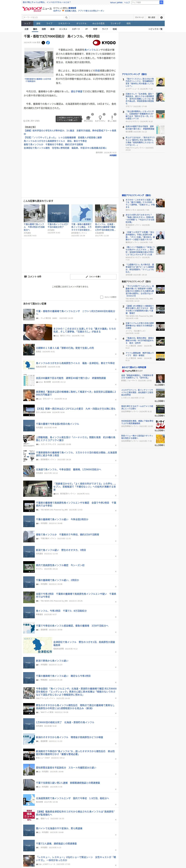Open トピックス一覧 link
The image size is (186, 868).
coord(155,29)
